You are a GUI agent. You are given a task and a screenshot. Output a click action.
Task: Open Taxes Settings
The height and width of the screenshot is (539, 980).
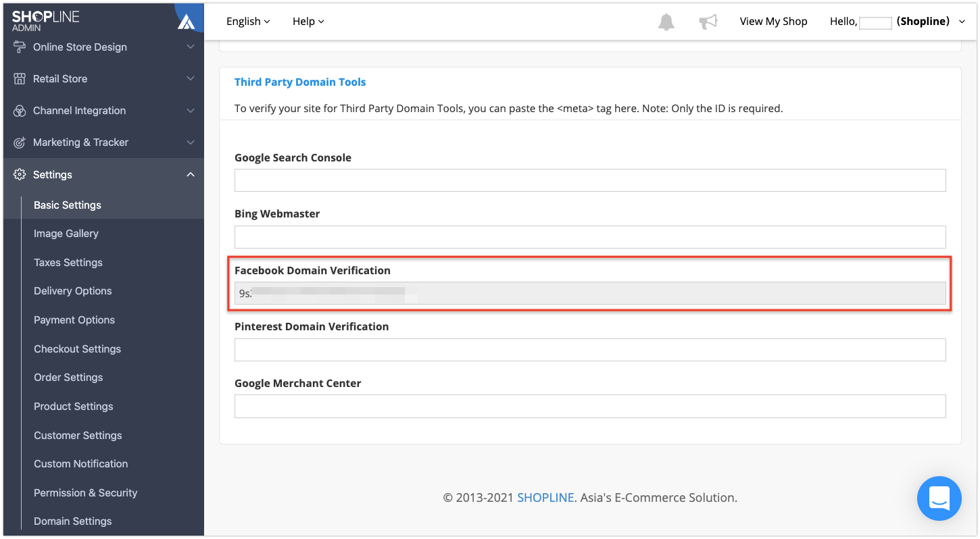coord(68,262)
